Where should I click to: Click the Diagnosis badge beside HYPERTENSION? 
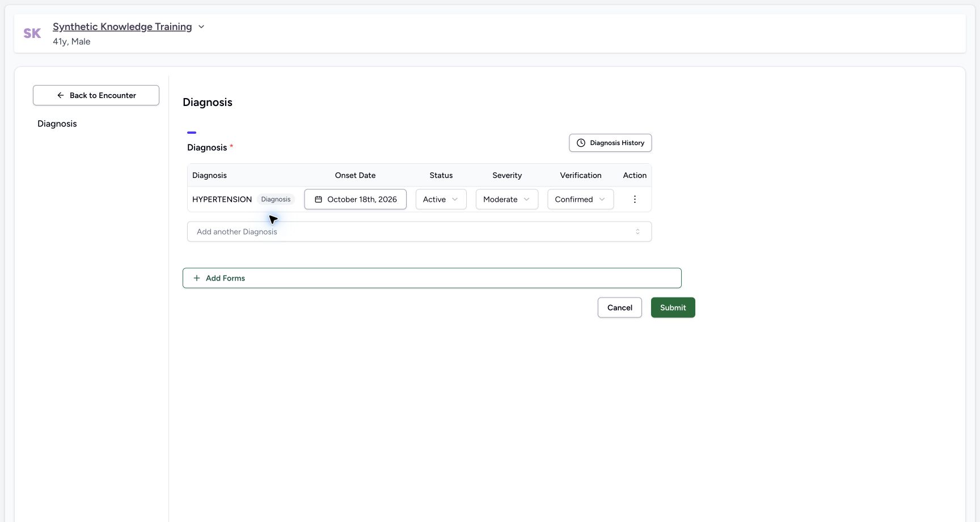276,200
